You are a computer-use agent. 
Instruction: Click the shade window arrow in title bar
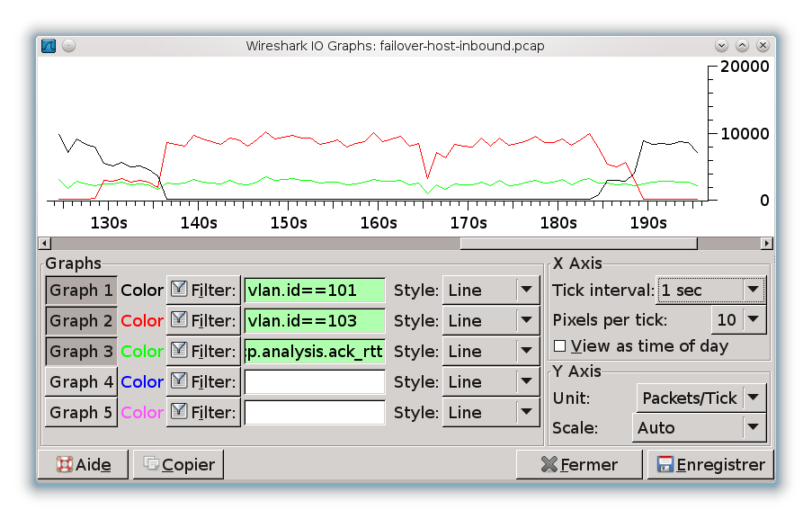click(x=721, y=46)
